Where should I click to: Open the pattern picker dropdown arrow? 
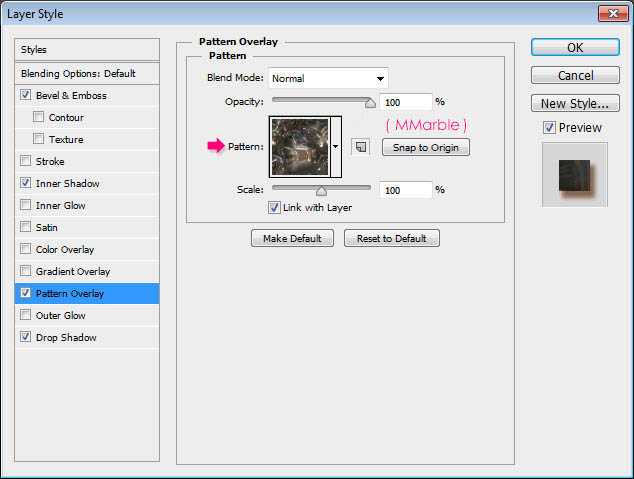point(336,146)
